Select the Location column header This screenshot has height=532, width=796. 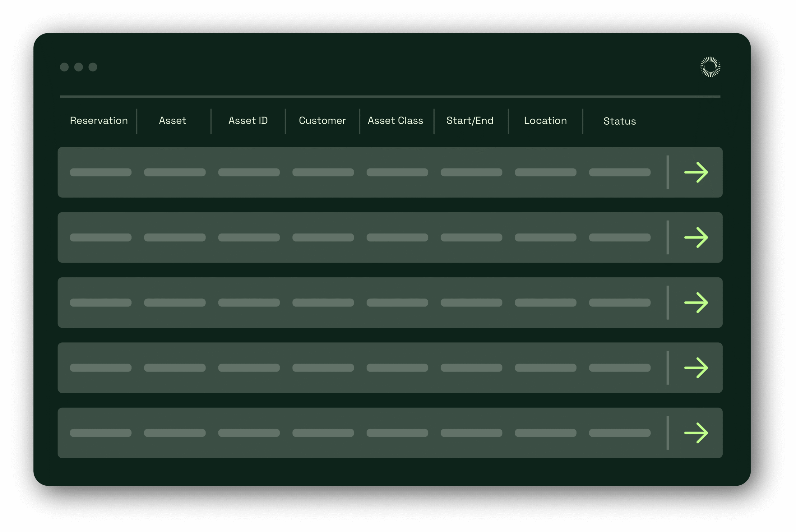click(545, 121)
